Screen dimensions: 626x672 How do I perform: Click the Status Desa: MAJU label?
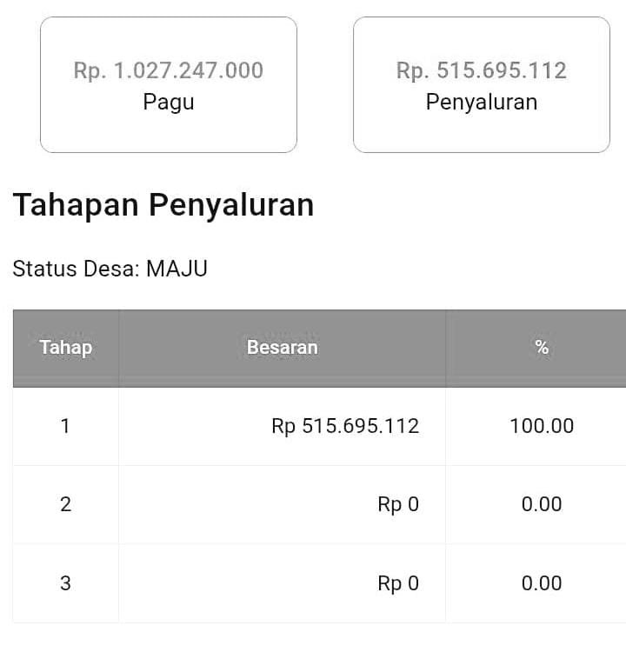coord(110,269)
